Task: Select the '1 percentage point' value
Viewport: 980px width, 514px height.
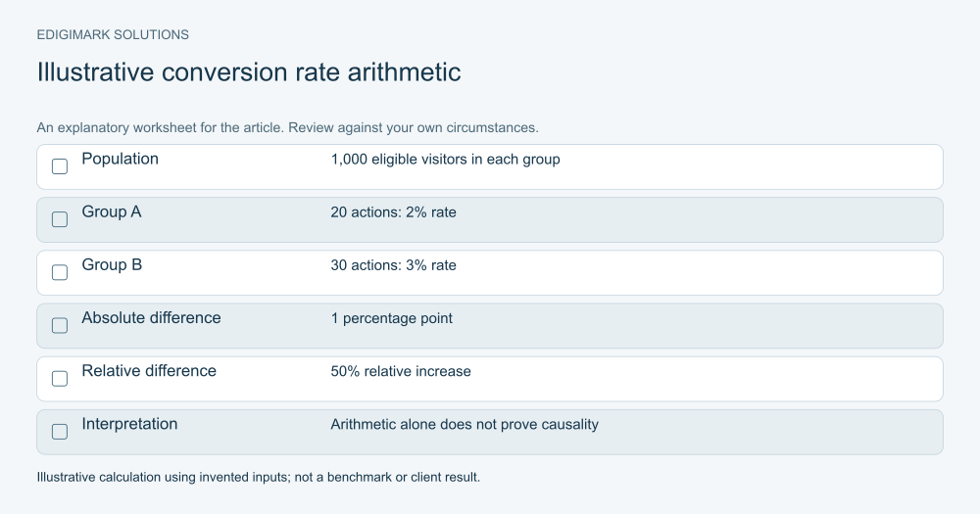Action: pyautogui.click(x=391, y=318)
